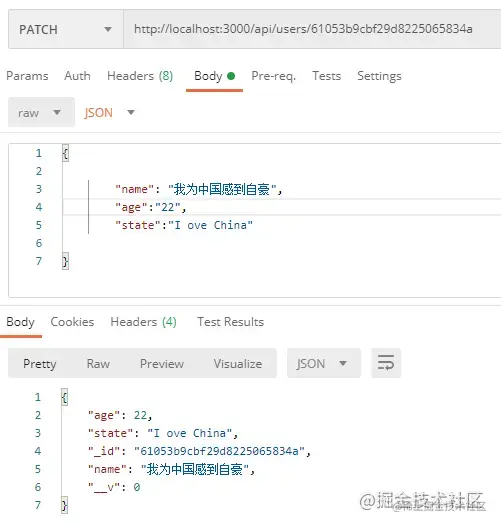Click the "__v": 0 line in response
This screenshot has width=501, height=527.
tap(114, 487)
